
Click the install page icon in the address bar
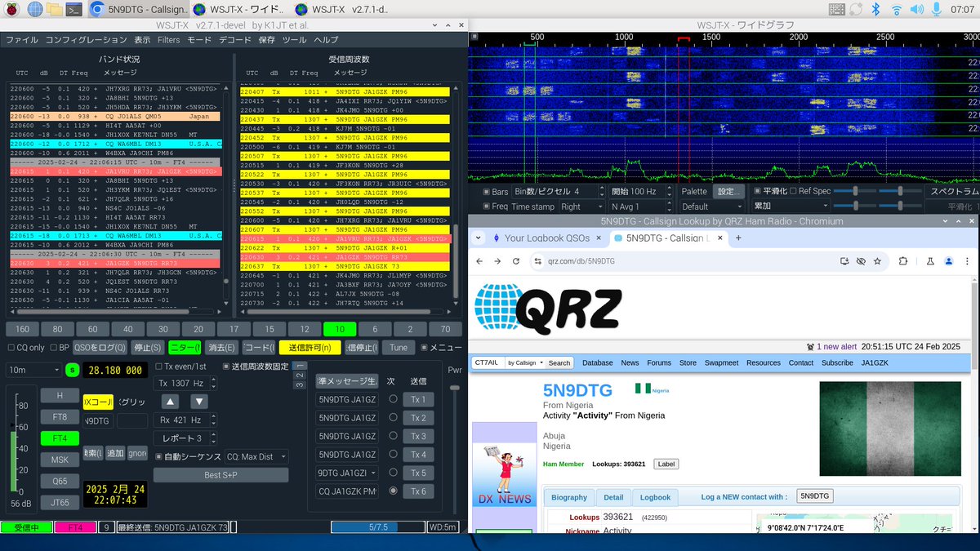click(845, 261)
